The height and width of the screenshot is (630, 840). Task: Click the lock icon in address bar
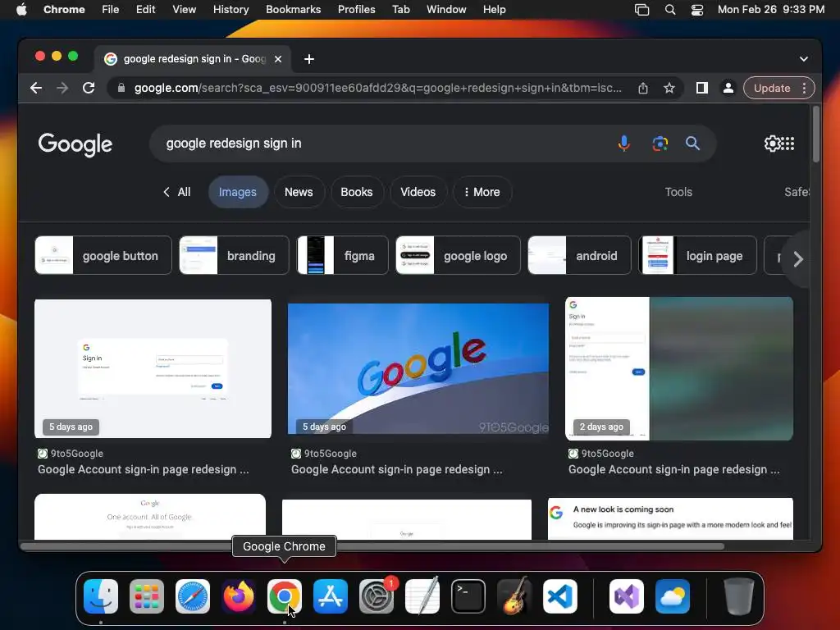121,88
